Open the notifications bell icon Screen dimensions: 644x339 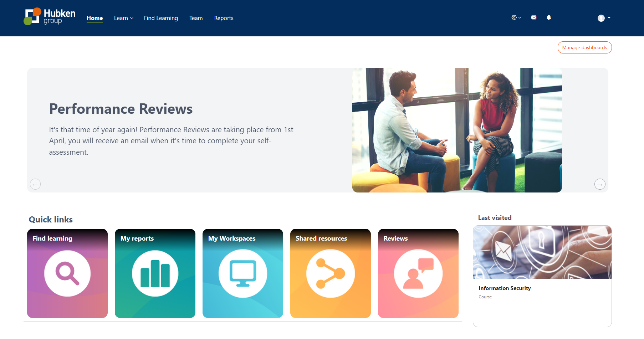549,17
